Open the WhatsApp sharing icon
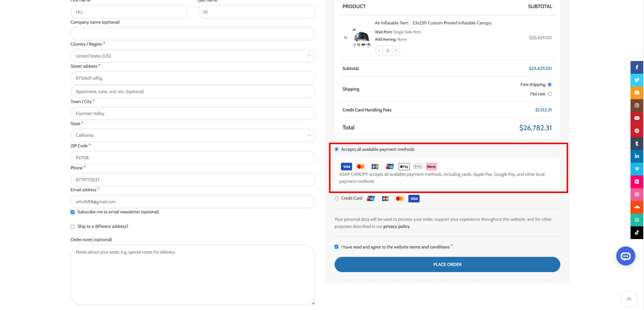644x310 pixels. [637, 220]
